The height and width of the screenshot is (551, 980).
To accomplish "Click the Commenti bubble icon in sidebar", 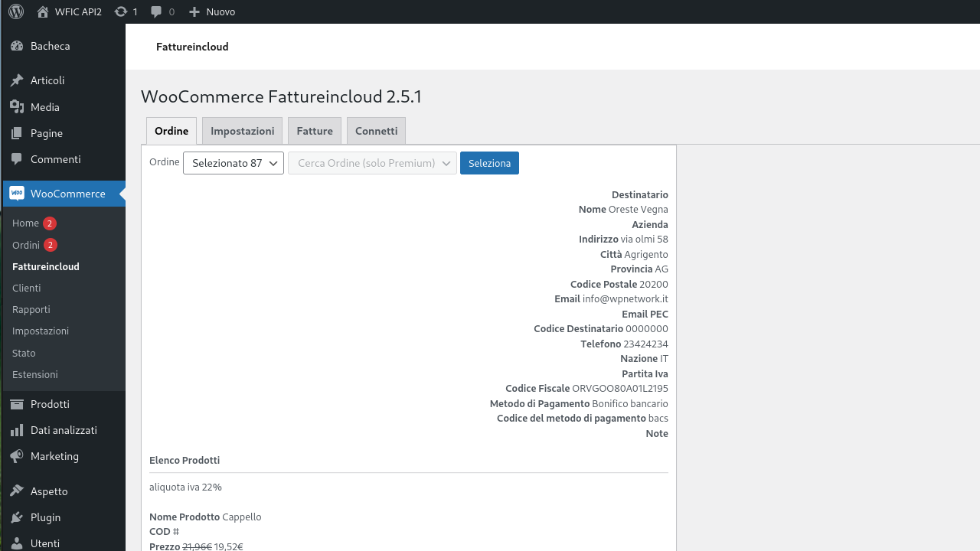I will coord(17,159).
